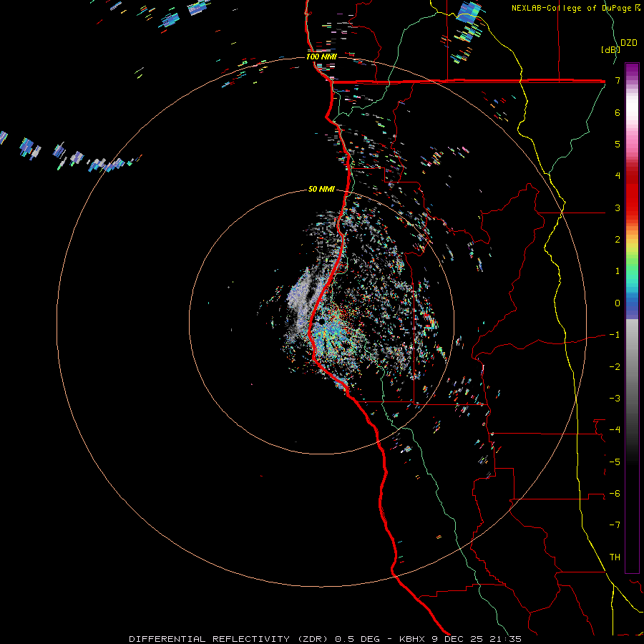The height and width of the screenshot is (644, 644).
Task: Click the 3 value on the scale
Action: coord(618,208)
